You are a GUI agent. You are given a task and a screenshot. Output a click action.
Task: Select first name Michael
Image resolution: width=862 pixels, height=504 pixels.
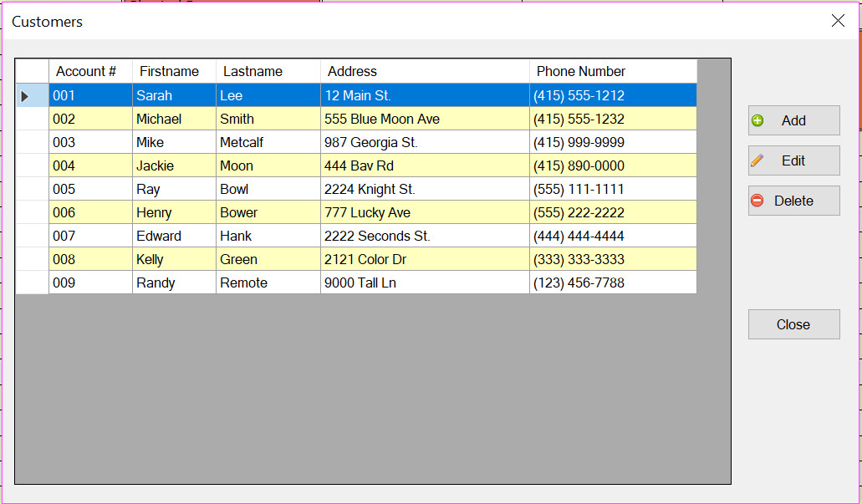point(174,119)
